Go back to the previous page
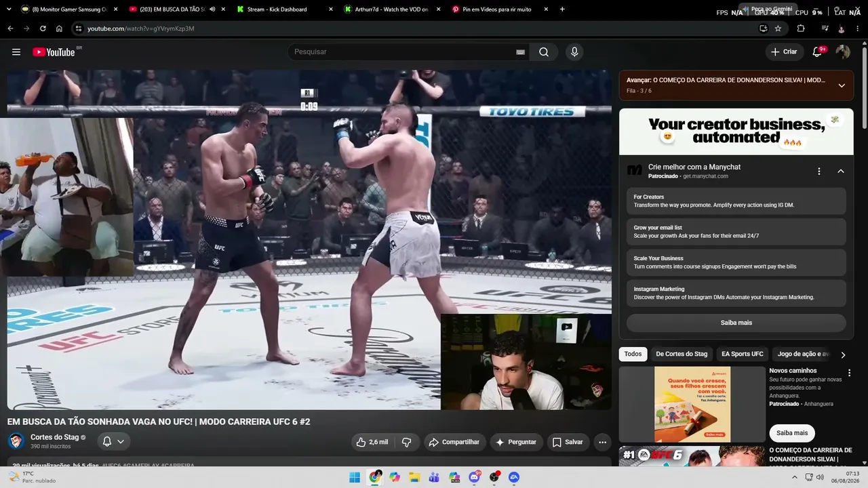This screenshot has width=868, height=488. point(10,28)
